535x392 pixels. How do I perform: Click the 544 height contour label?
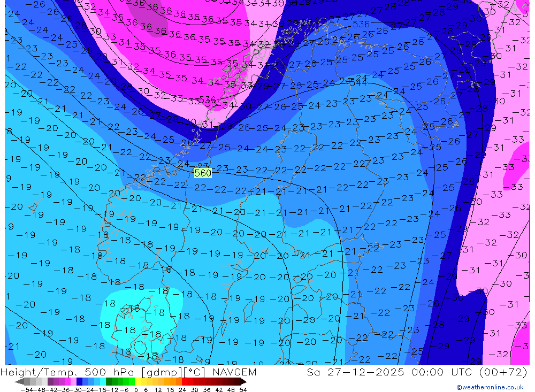358,82
